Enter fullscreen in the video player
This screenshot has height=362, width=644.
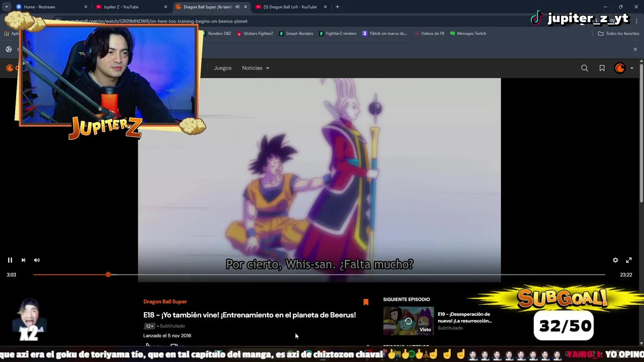tap(629, 260)
